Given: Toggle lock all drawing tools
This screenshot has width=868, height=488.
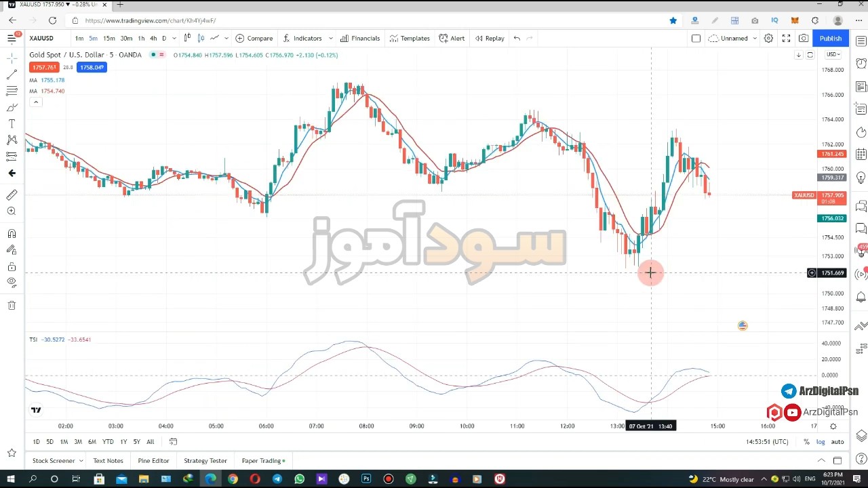Looking at the screenshot, I should point(12,266).
